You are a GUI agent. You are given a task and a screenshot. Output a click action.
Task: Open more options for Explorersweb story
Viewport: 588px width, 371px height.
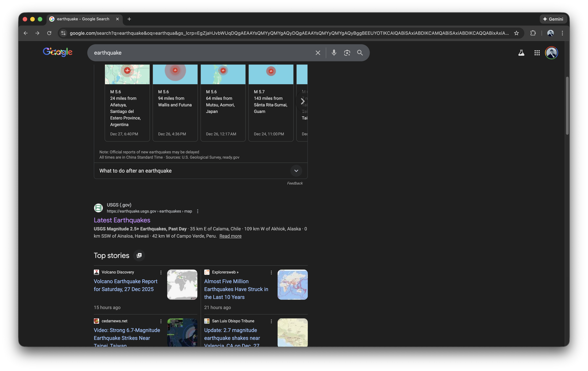coord(271,273)
